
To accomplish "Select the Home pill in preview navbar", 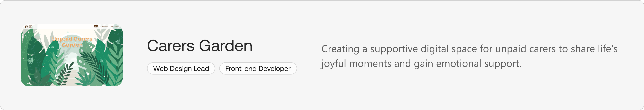I will point(96,26).
